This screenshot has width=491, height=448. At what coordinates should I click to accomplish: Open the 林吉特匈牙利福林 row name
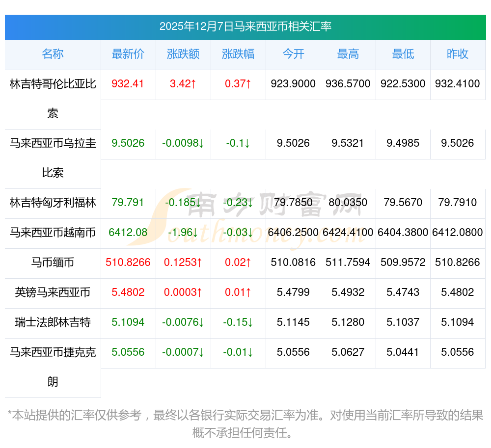pos(53,203)
